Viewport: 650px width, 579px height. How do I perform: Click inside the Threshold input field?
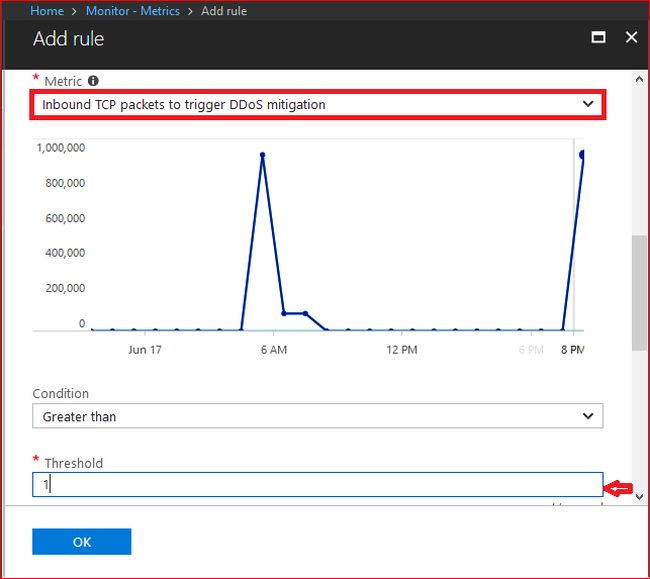[318, 484]
